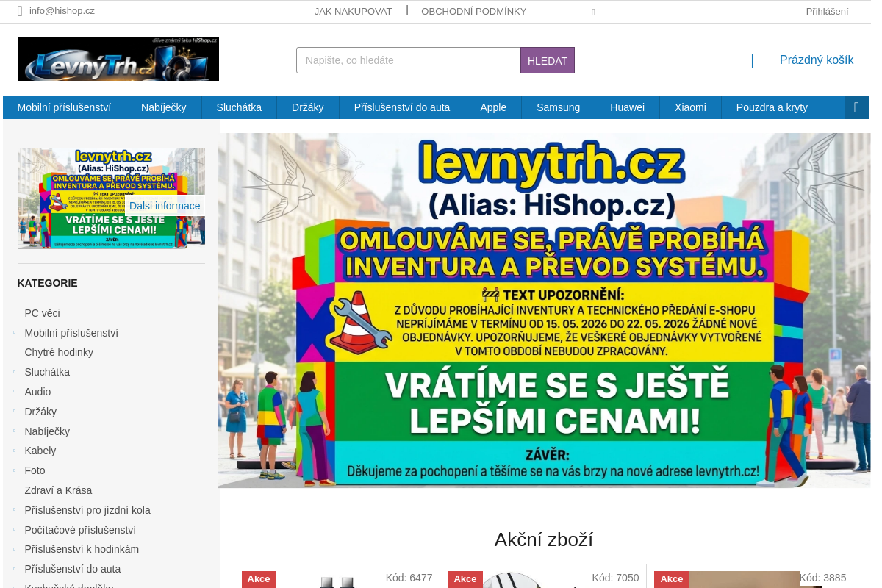Open Obchodní podmínky page
Image resolution: width=882 pixels, height=588 pixels.
click(473, 11)
